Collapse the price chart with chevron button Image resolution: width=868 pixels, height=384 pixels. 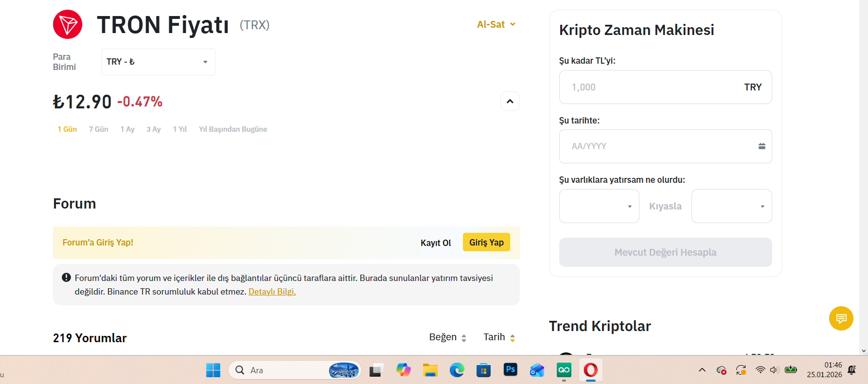(x=510, y=101)
